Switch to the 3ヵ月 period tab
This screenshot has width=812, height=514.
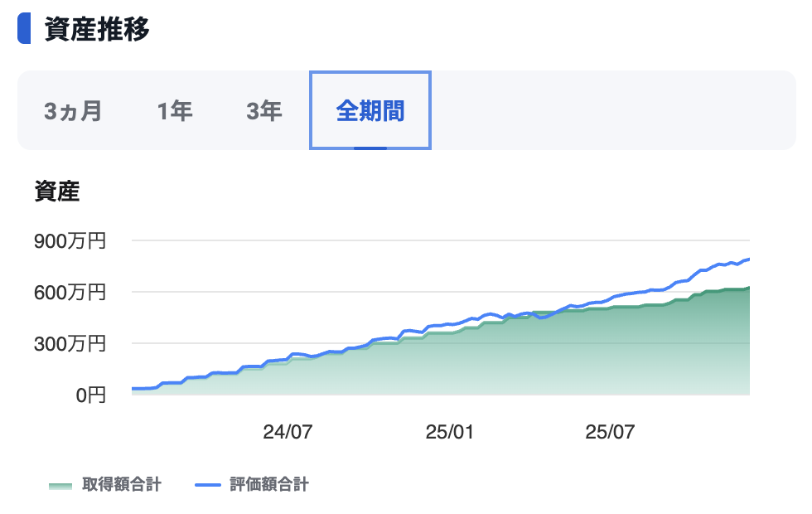pyautogui.click(x=73, y=111)
